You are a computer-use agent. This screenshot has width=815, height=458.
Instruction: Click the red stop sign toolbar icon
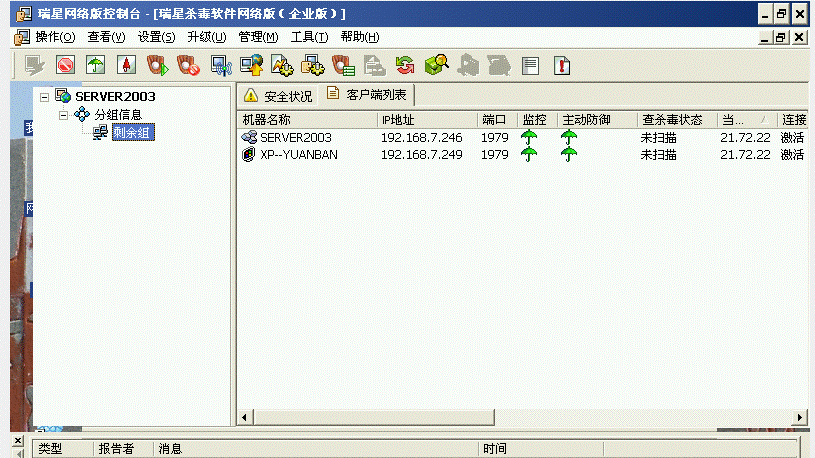[x=65, y=66]
